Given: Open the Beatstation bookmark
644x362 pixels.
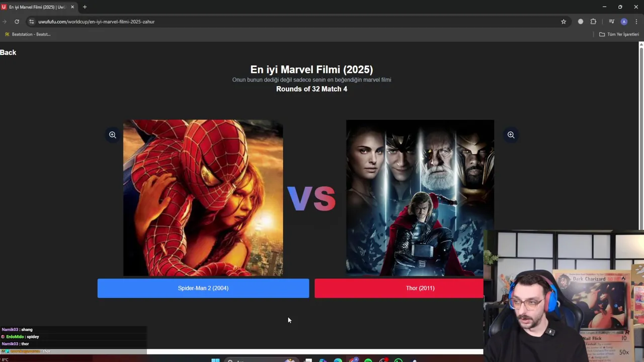Looking at the screenshot, I should point(28,34).
